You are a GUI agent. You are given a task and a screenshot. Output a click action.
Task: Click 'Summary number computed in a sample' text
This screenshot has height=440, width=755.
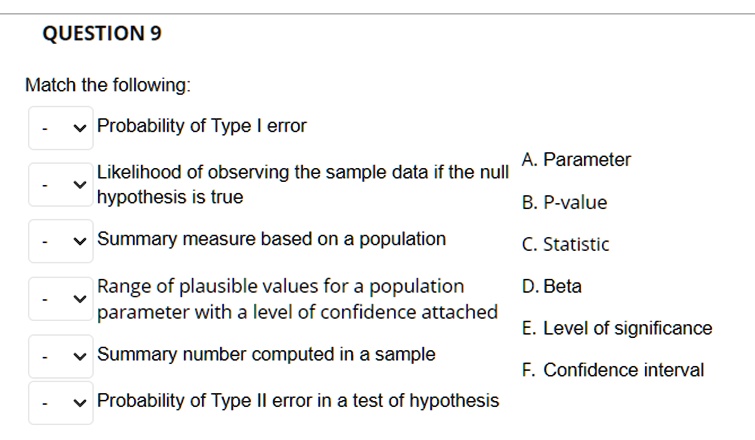(266, 354)
